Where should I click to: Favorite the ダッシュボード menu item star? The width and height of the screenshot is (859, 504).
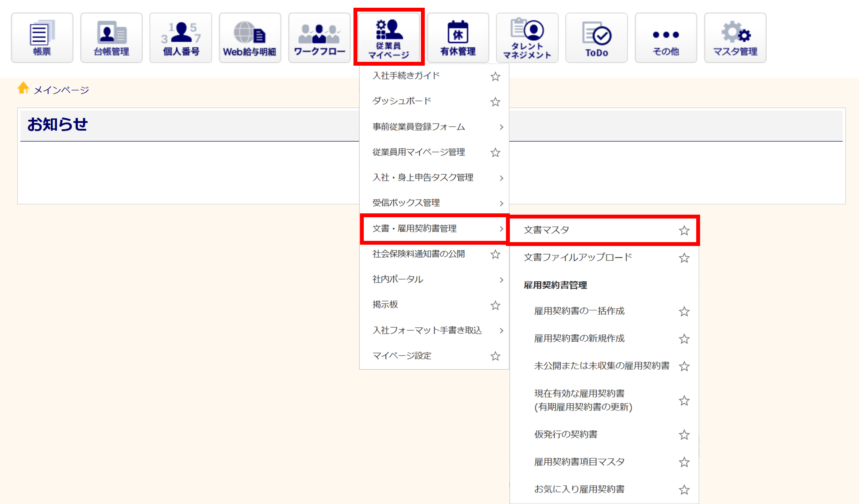[495, 102]
